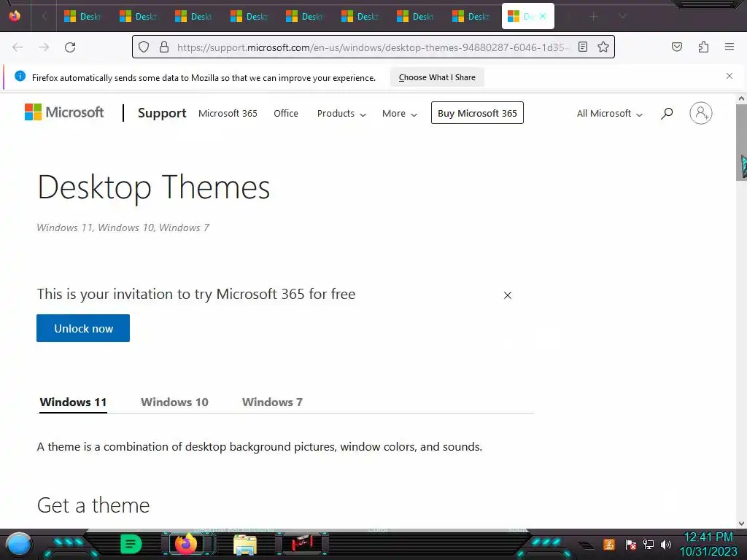Click the network tray icon
747x560 pixels.
[x=649, y=544]
